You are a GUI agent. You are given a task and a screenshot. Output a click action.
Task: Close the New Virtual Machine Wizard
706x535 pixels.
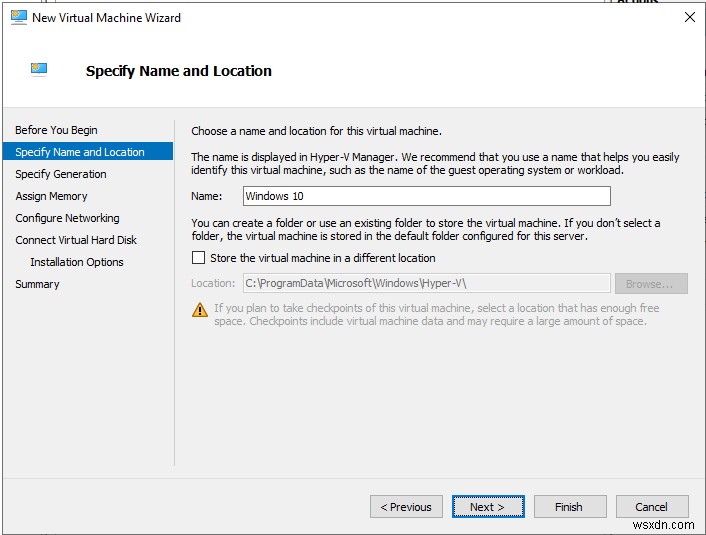pyautogui.click(x=689, y=17)
